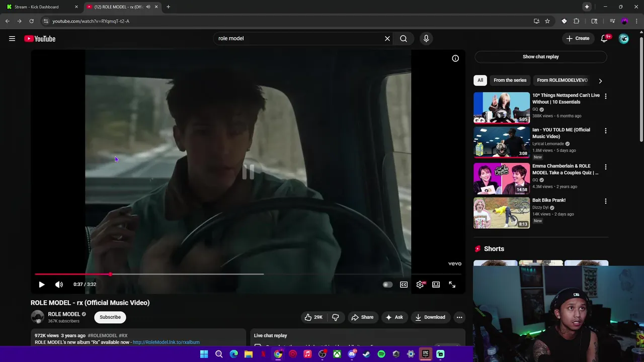Like the video with 29K likes
This screenshot has height=362, width=644.
(313, 317)
